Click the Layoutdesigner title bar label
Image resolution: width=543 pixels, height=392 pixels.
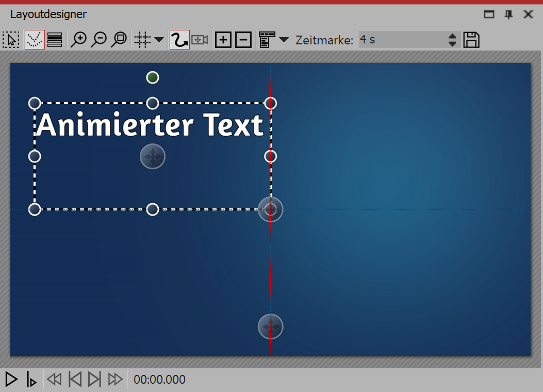click(x=49, y=14)
